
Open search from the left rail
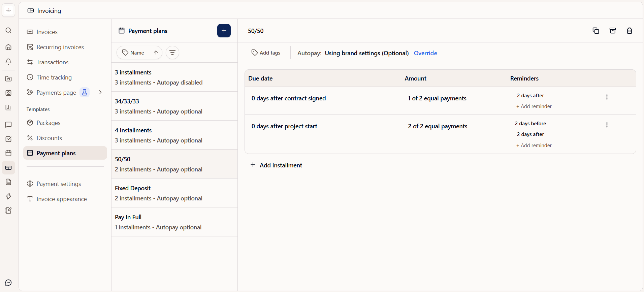[x=8, y=31]
